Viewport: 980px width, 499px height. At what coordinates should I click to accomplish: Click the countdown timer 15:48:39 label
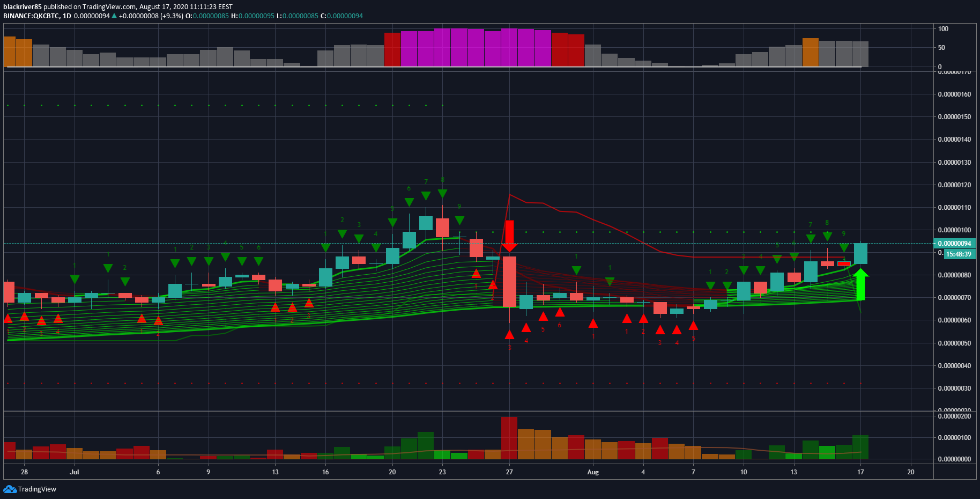[959, 254]
